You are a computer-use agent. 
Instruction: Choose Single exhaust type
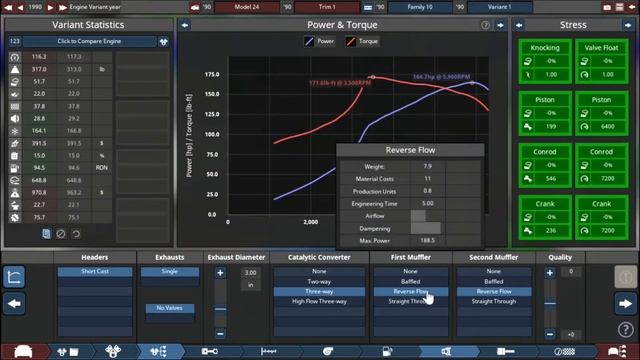point(170,271)
